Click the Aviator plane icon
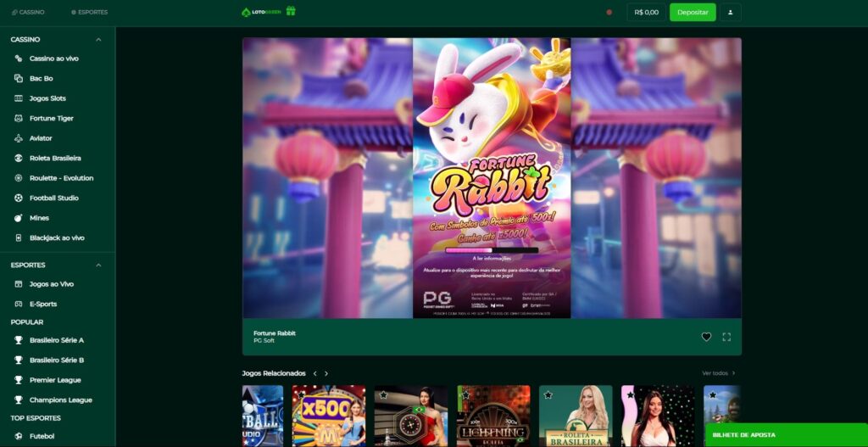868x447 pixels. coord(19,138)
